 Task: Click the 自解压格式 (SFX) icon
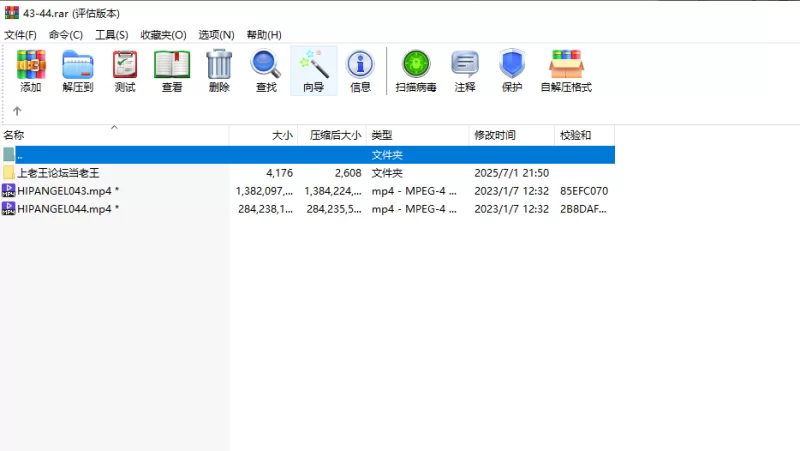[x=566, y=64]
